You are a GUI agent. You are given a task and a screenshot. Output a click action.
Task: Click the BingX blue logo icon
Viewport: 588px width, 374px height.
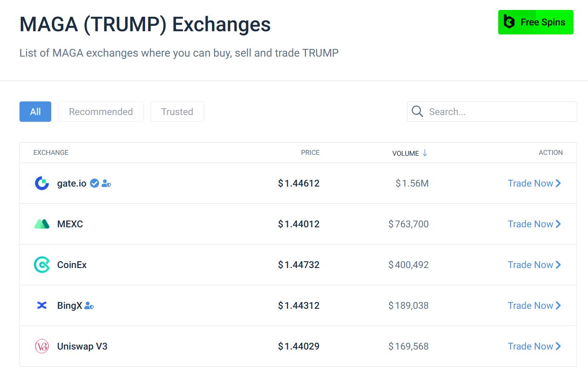[x=42, y=306]
